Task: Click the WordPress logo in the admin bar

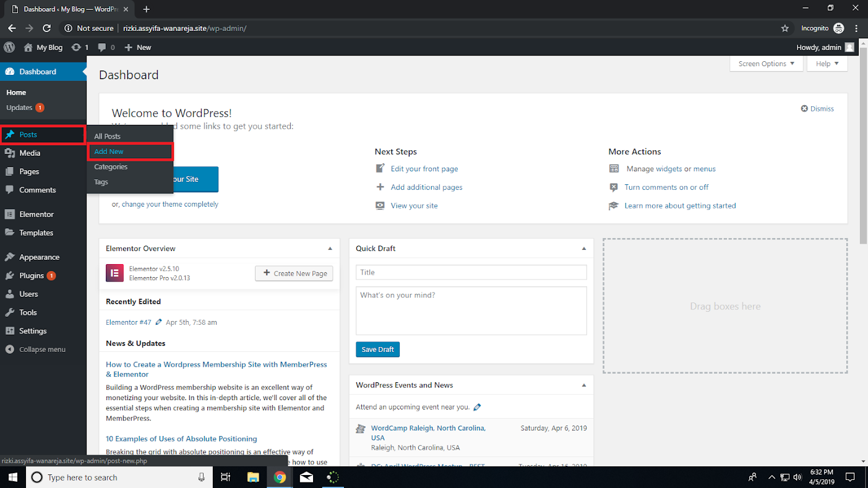Action: 9,47
